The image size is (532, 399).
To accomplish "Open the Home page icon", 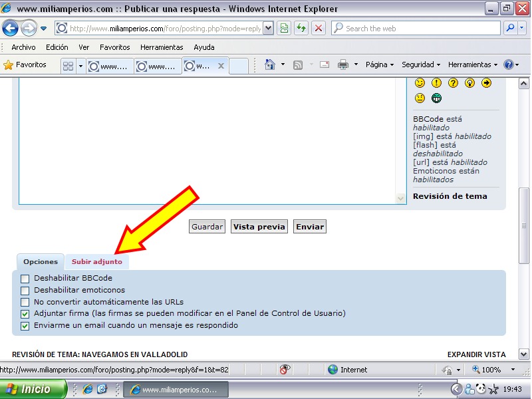I will tap(270, 65).
